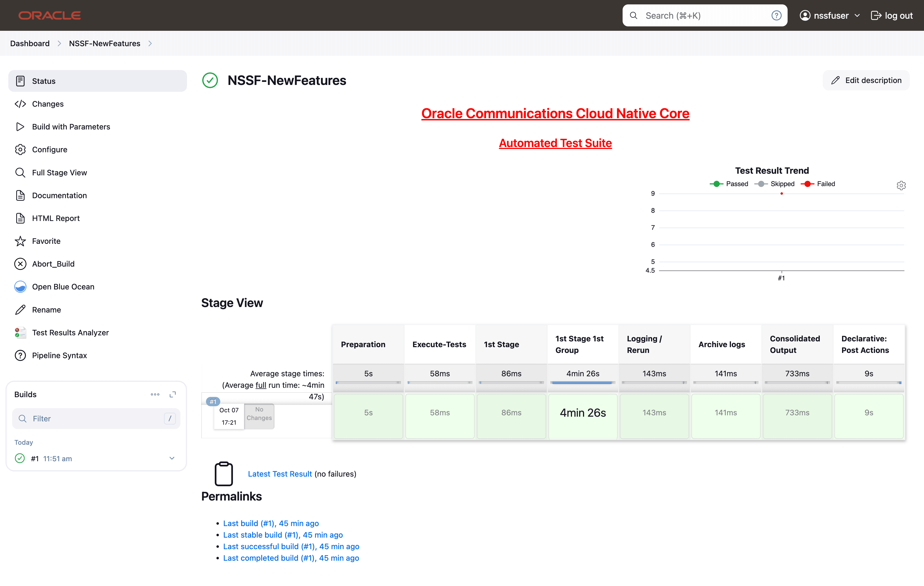Click the 4min 26s stage cell for build #1
This screenshot has height=586, width=924.
pos(582,413)
